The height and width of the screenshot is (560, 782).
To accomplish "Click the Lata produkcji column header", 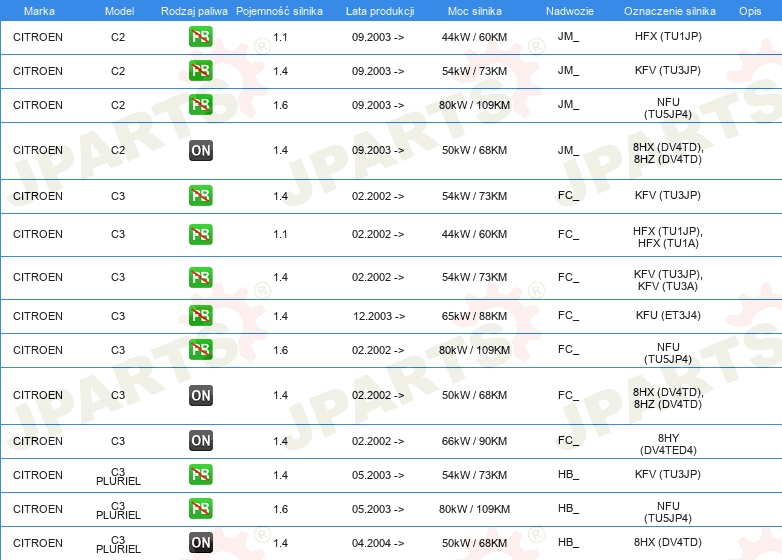I will tap(380, 11).
